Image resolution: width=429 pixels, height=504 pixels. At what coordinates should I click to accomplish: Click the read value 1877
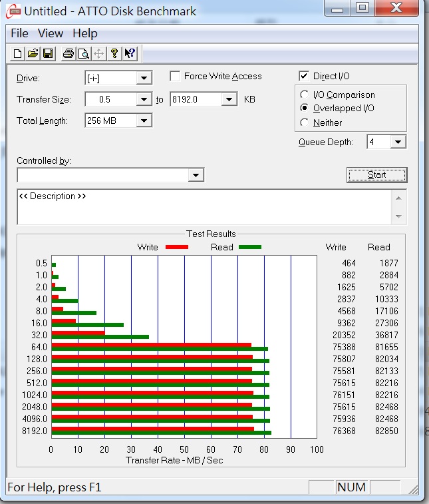[389, 263]
